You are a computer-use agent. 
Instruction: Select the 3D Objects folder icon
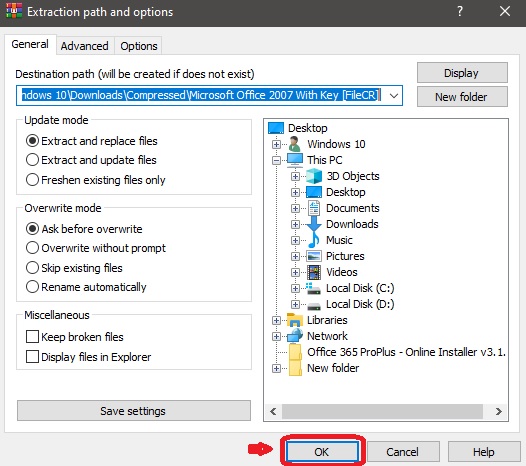tap(314, 176)
